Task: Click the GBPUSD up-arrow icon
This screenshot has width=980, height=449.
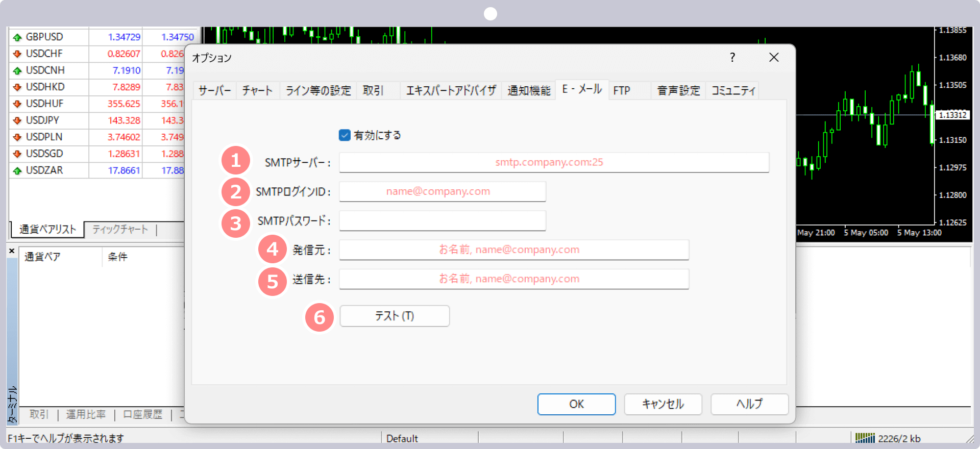Action: [17, 37]
